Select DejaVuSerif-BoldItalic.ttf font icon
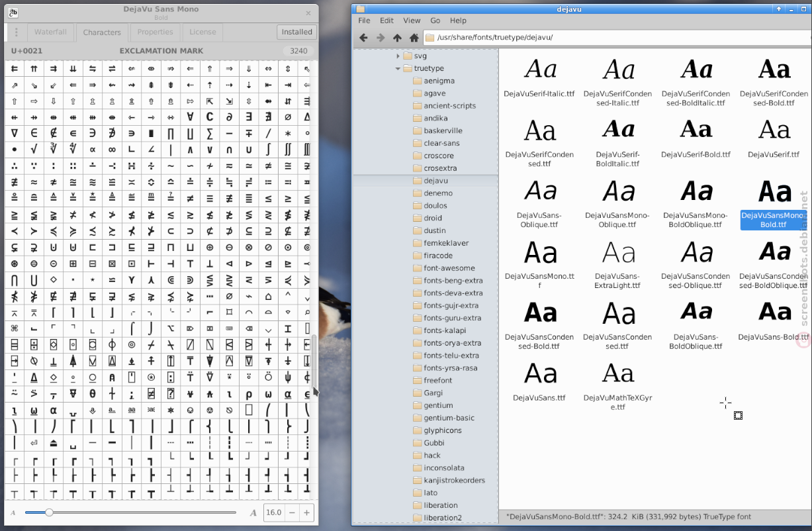 pyautogui.click(x=618, y=130)
